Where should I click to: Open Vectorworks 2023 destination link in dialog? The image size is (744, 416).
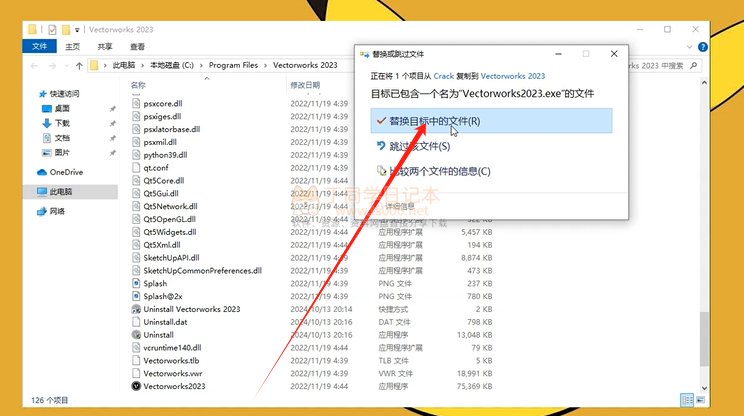point(512,76)
